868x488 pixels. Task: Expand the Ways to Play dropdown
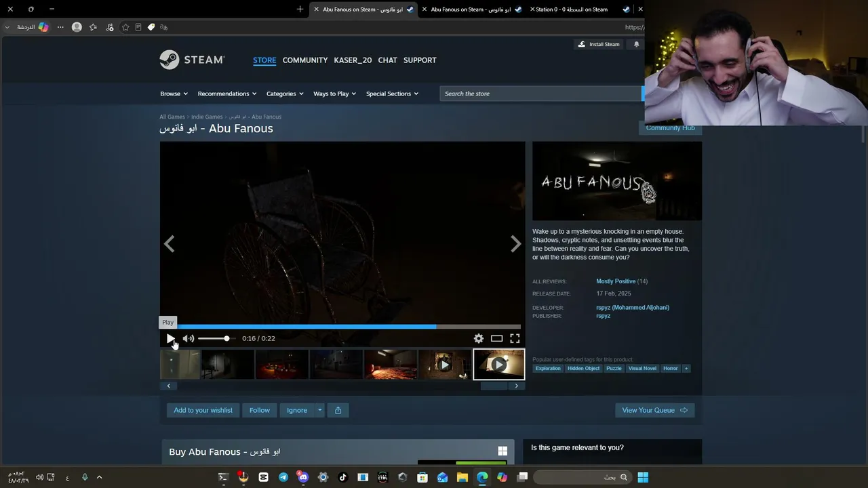[335, 94]
